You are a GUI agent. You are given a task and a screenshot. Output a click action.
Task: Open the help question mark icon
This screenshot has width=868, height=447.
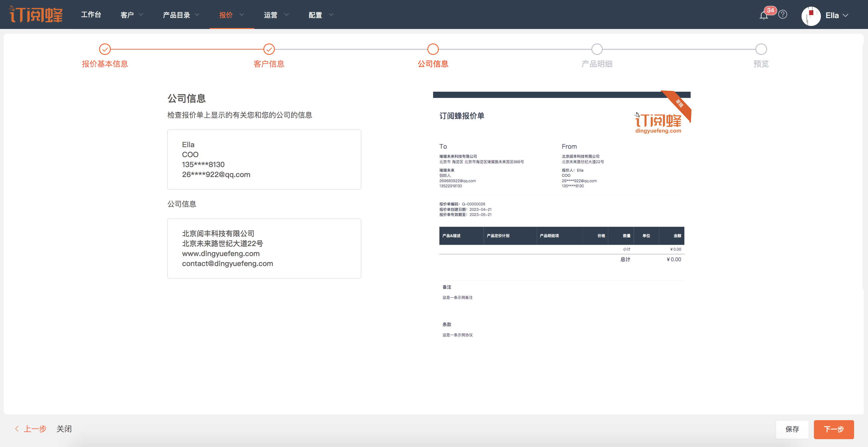[x=783, y=14]
